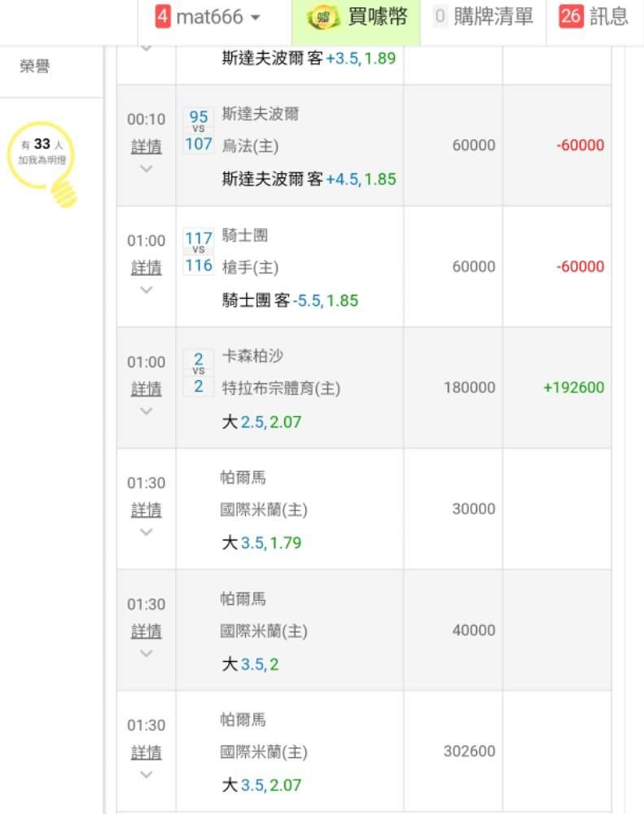Open the 訊息 messages menu item
The height and width of the screenshot is (814, 644).
point(608,17)
